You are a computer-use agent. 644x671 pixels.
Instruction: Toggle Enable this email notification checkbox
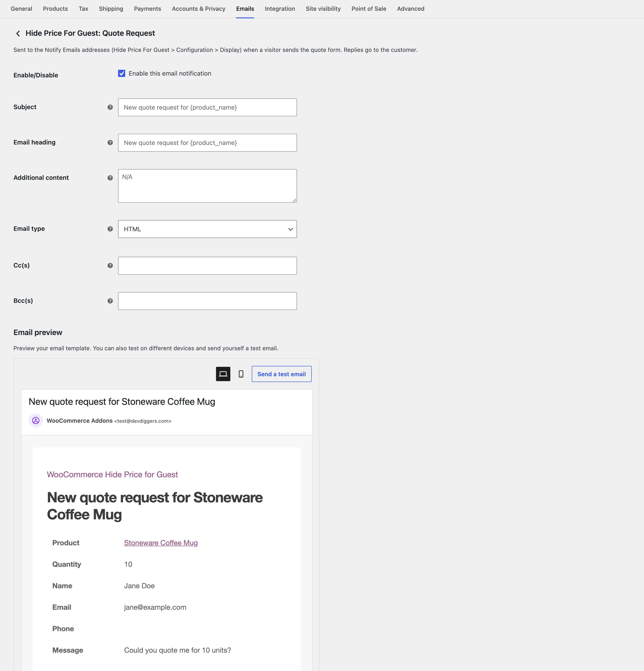122,73
